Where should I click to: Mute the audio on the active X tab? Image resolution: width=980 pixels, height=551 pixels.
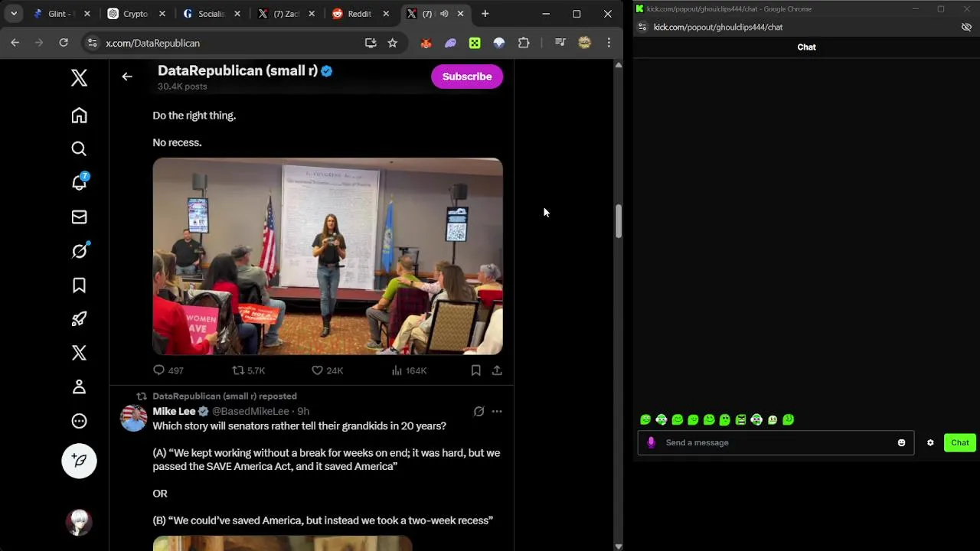(x=444, y=14)
